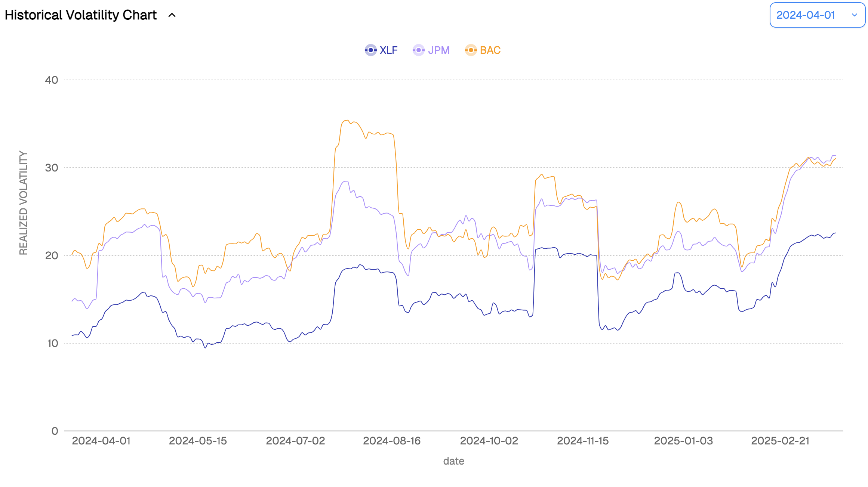
Task: Click the 2024-04-01 x-axis tick label
Action: 101,441
